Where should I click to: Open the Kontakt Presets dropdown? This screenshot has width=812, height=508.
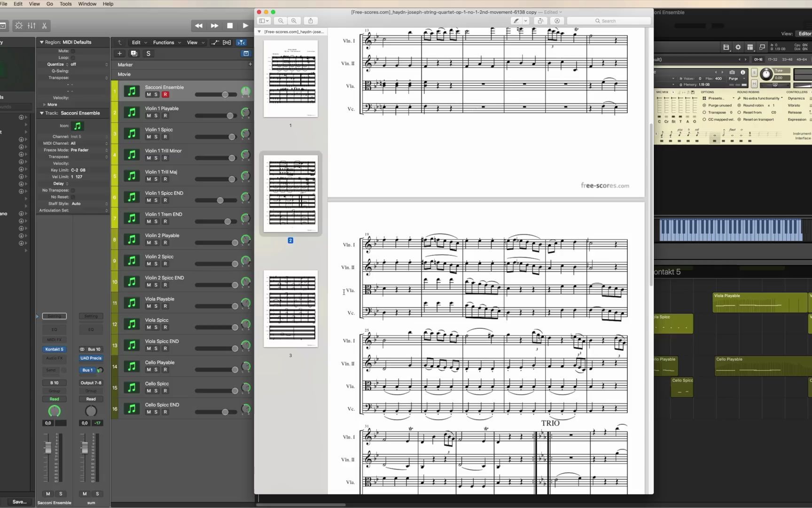(718, 98)
